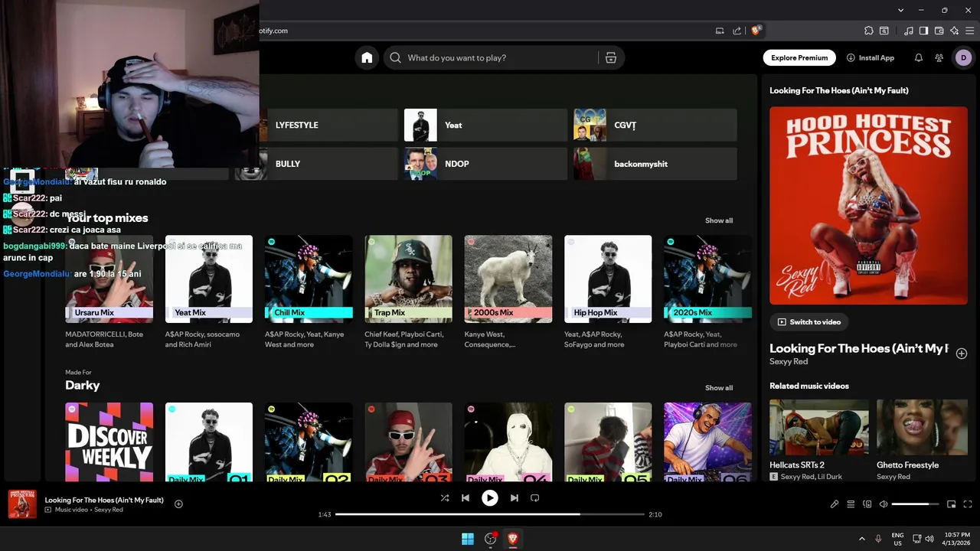Click the search magnifier icon
This screenshot has height=551, width=980.
(x=395, y=57)
